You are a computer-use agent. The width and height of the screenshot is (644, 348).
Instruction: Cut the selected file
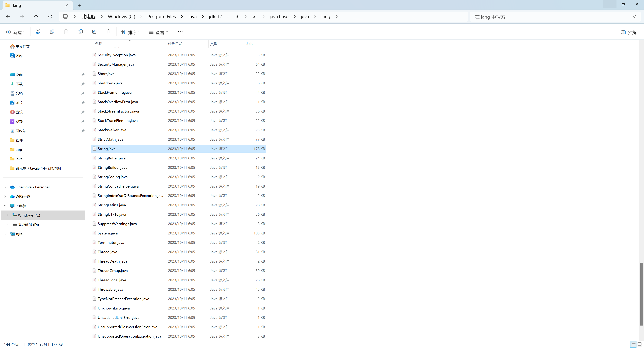pos(38,32)
